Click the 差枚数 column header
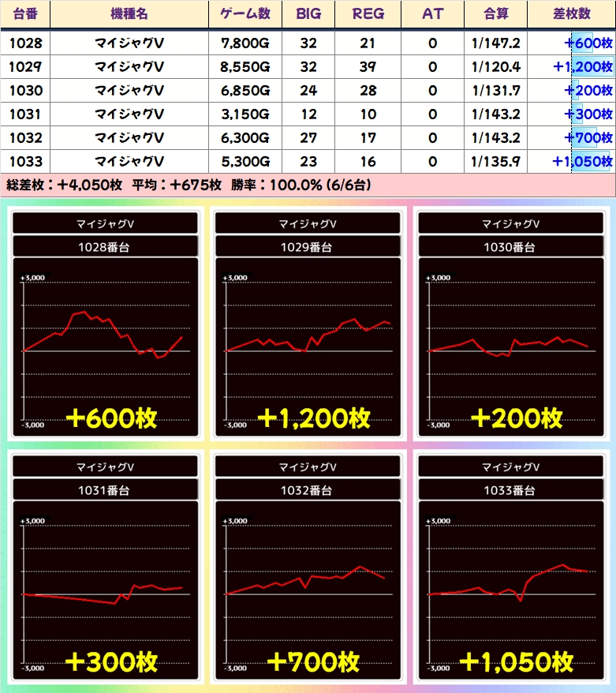The image size is (616, 693). (582, 14)
